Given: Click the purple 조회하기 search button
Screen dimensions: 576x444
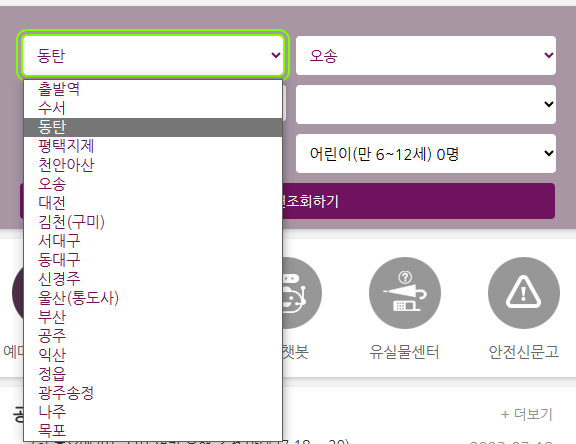Looking at the screenshot, I should point(418,201).
